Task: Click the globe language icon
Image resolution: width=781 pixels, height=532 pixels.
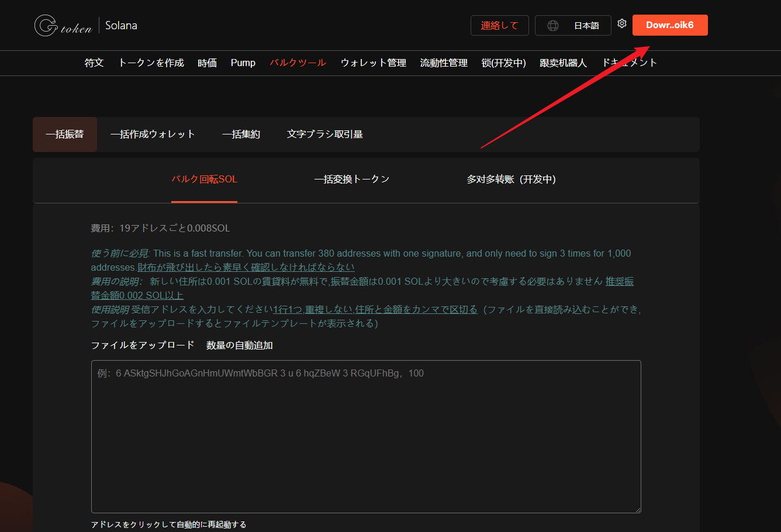Action: [x=552, y=26]
